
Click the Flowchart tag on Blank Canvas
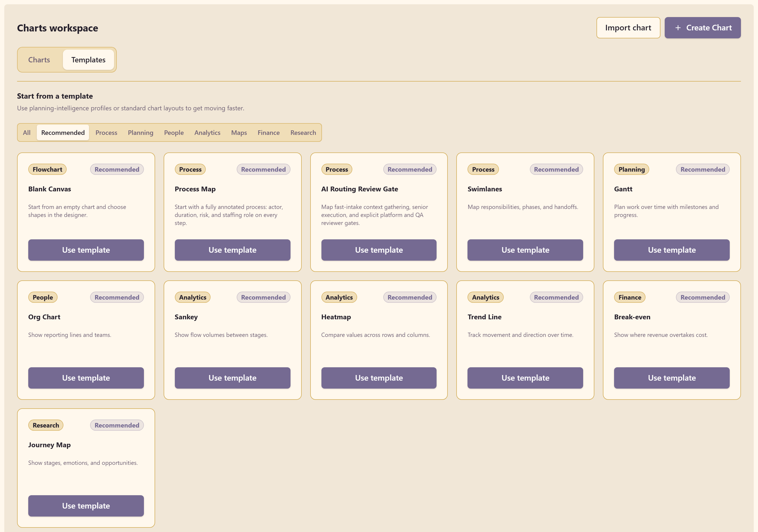pos(47,170)
